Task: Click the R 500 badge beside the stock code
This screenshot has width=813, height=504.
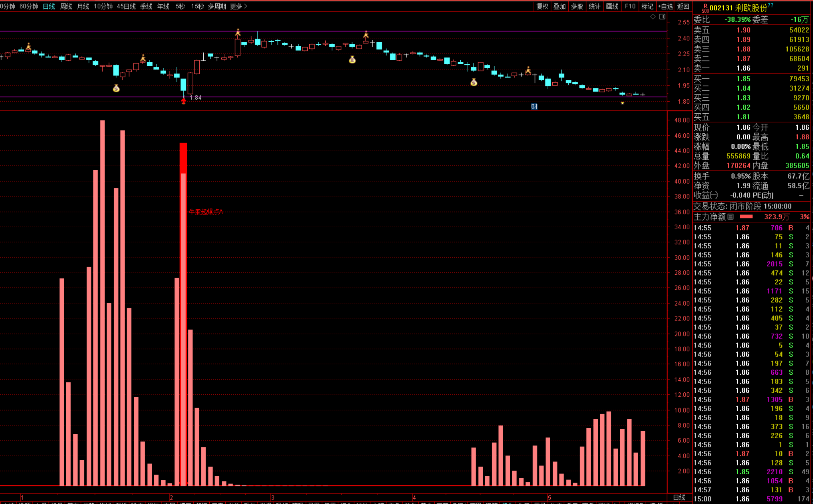Action: [705, 8]
